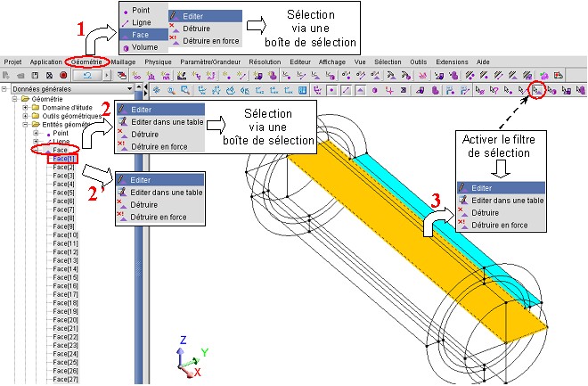
Task: Click the red record circle toolbar icon
Action: coord(63,76)
